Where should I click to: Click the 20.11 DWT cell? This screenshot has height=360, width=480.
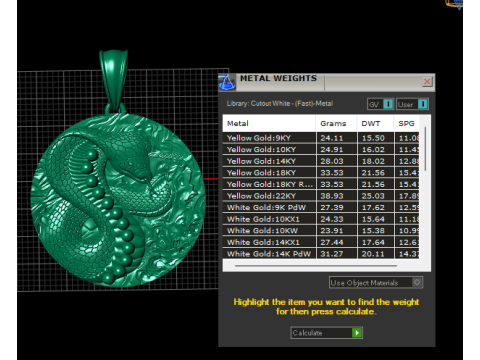(376, 254)
